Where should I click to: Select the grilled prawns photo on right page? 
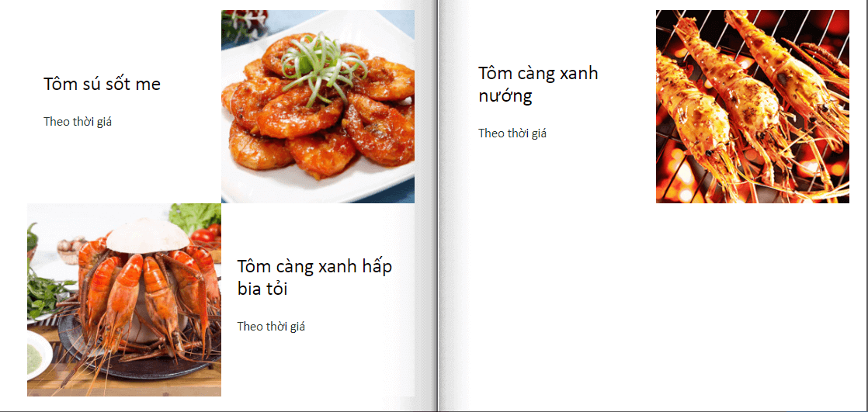point(752,106)
